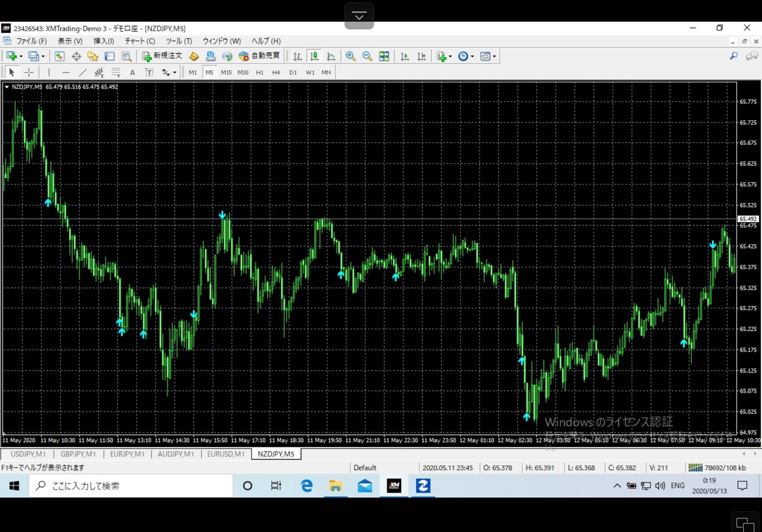The image size is (762, 532).
Task: Switch chart to line chart display
Action: click(x=331, y=56)
